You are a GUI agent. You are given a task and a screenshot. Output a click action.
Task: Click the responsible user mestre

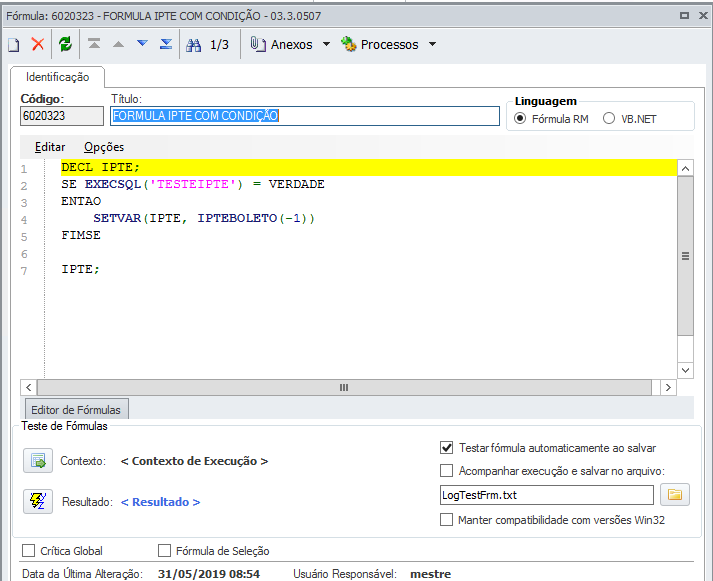click(x=430, y=574)
